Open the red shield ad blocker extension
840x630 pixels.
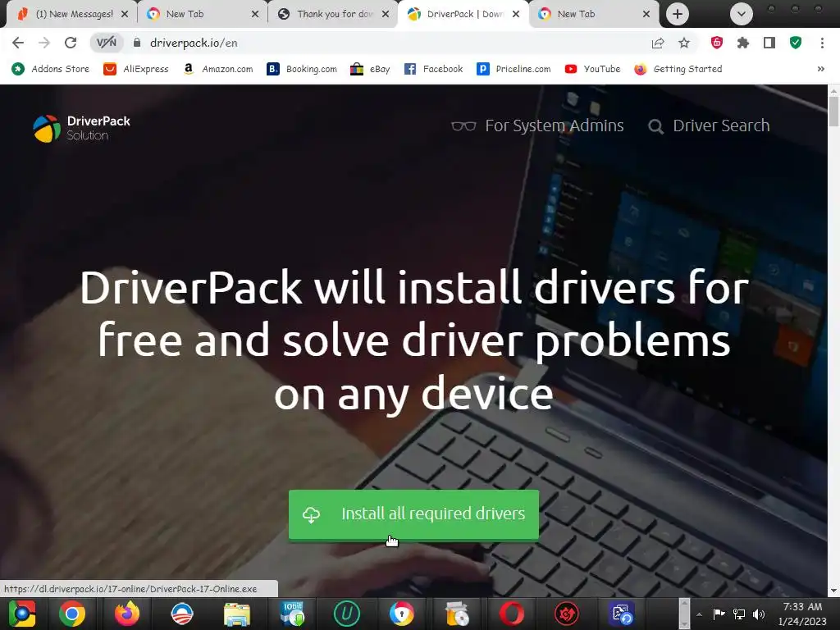pyautogui.click(x=717, y=43)
